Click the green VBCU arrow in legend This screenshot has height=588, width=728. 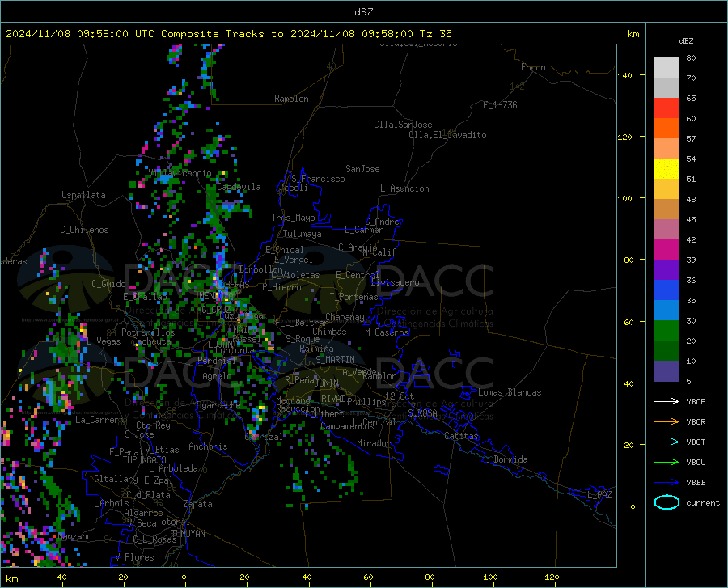tap(667, 463)
